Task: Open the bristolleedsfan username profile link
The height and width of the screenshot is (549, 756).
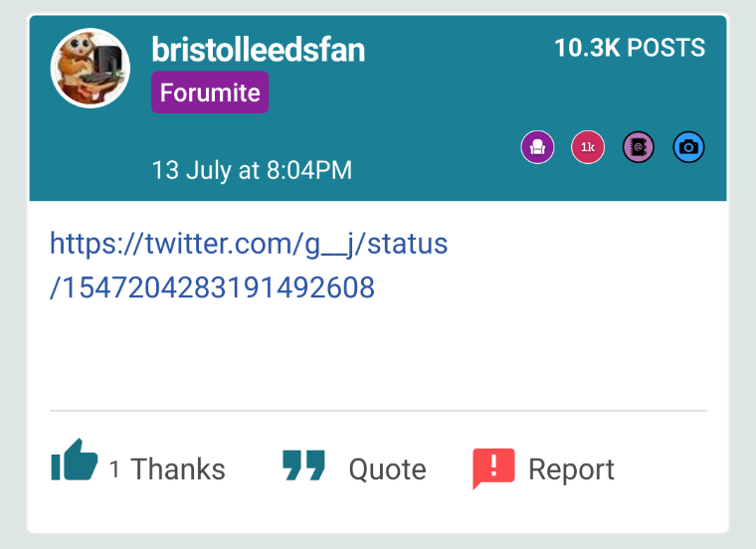Action: click(259, 49)
